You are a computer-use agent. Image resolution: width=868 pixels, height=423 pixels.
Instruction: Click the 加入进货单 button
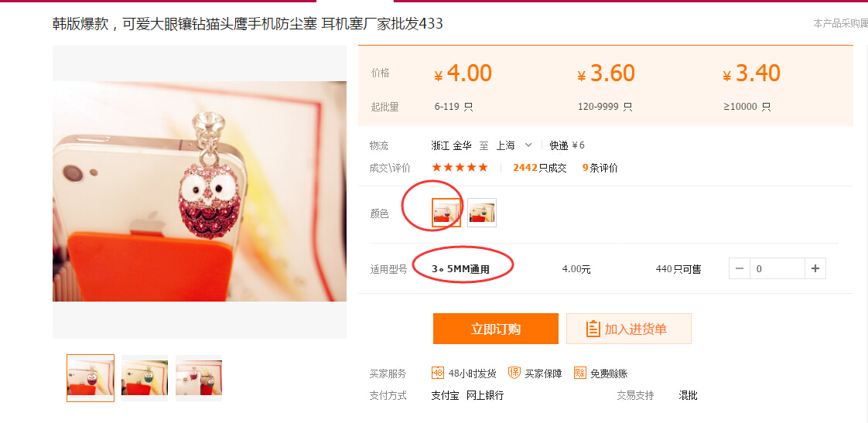(x=629, y=329)
